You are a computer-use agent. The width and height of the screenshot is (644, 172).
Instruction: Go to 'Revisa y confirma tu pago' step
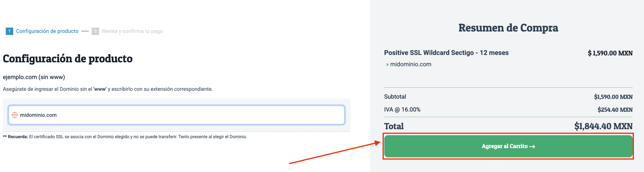[132, 31]
